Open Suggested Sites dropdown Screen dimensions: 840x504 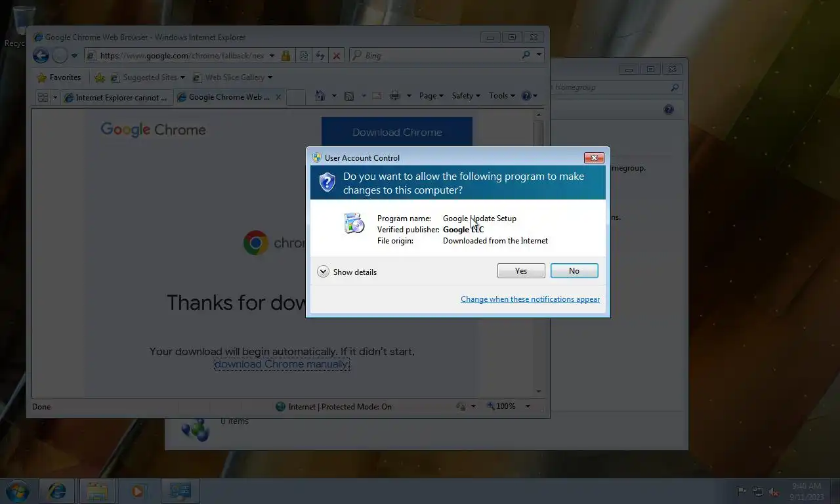click(148, 77)
